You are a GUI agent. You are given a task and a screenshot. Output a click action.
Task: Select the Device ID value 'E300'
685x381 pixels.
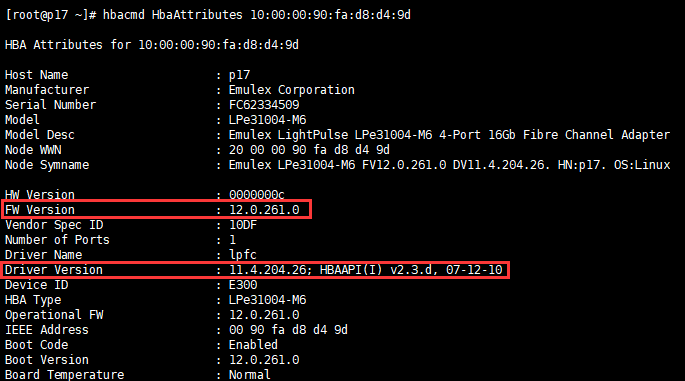click(x=243, y=285)
